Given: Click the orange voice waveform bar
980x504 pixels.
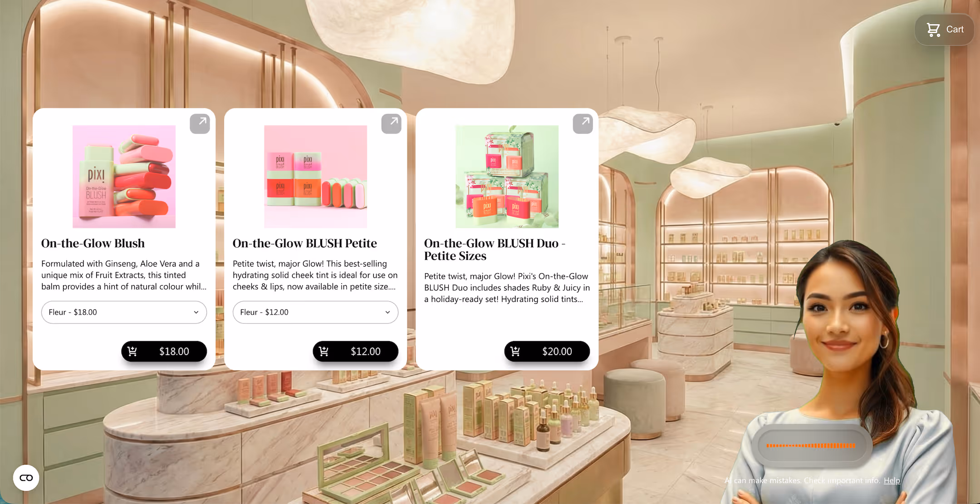Looking at the screenshot, I should coord(811,446).
